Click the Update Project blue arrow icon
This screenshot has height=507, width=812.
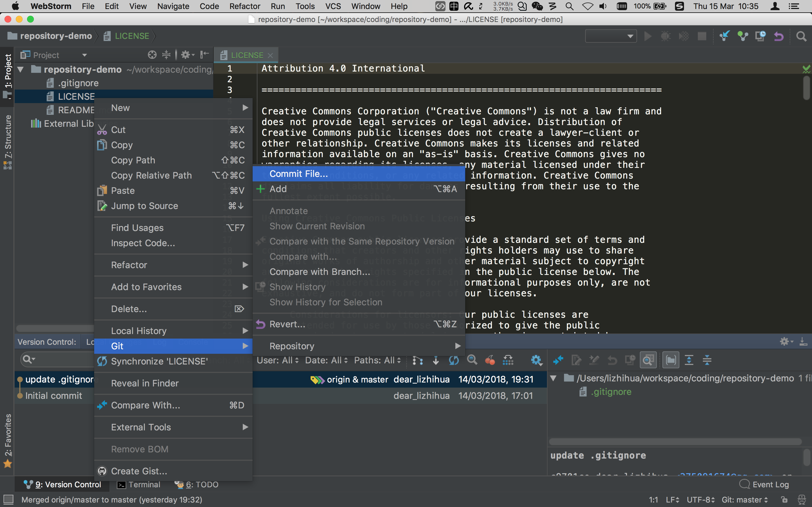point(724,36)
